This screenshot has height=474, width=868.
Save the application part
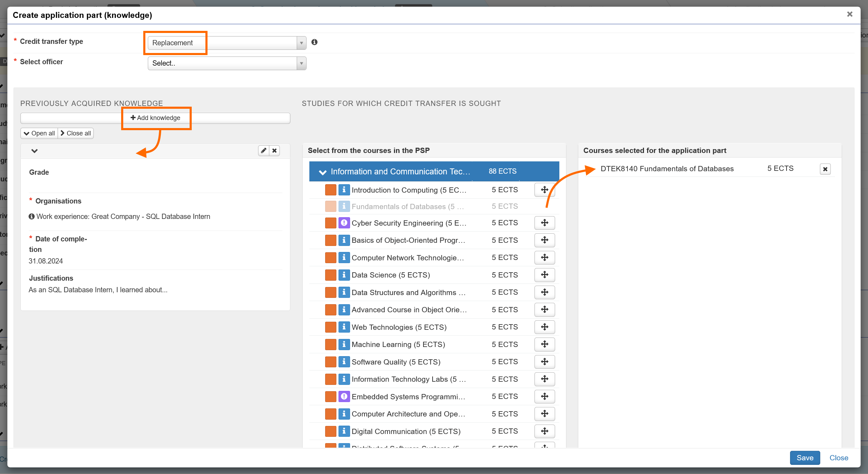tap(804, 458)
